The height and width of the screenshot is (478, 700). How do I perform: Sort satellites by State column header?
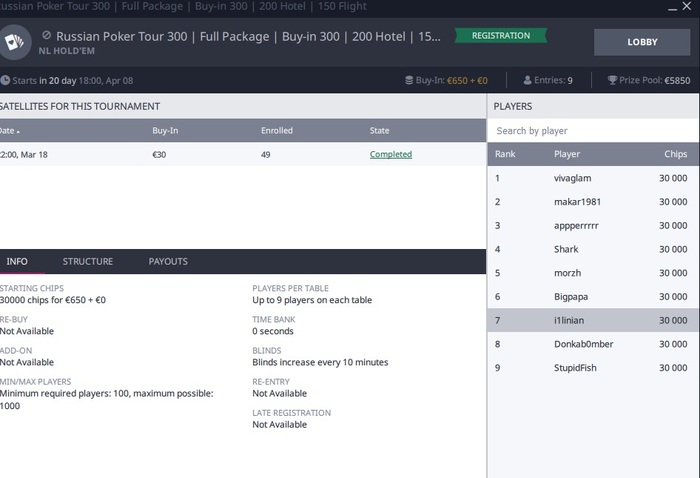click(x=379, y=131)
